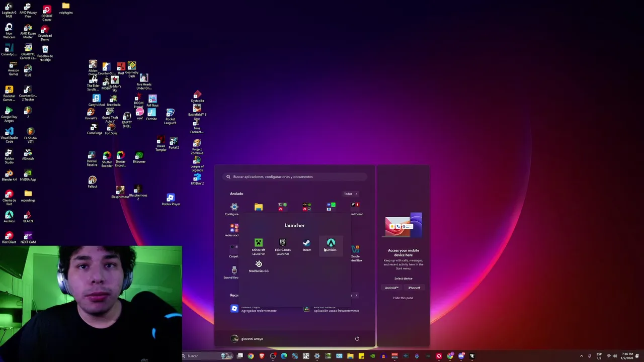Open the ESP US language switcher
Image resolution: width=644 pixels, height=362 pixels.
coord(599,356)
